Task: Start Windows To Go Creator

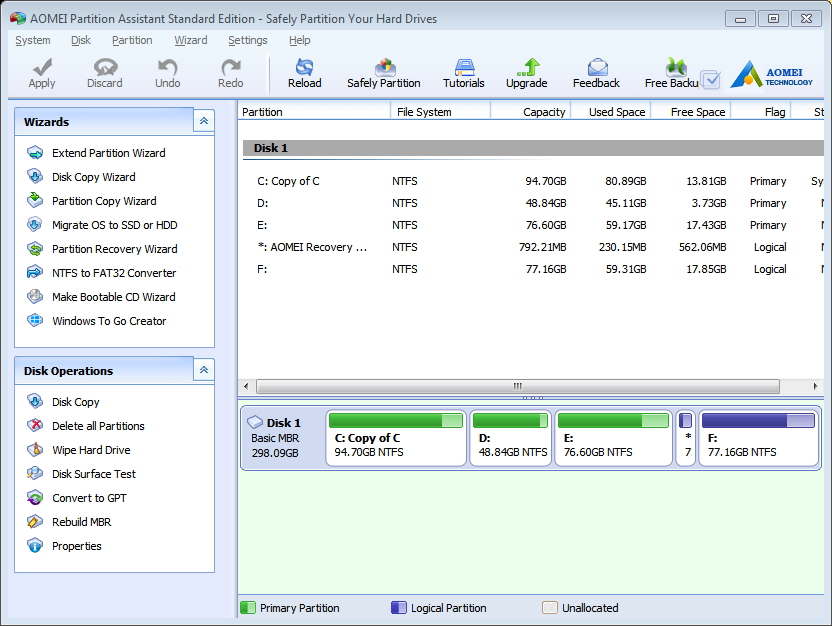Action: click(x=109, y=321)
